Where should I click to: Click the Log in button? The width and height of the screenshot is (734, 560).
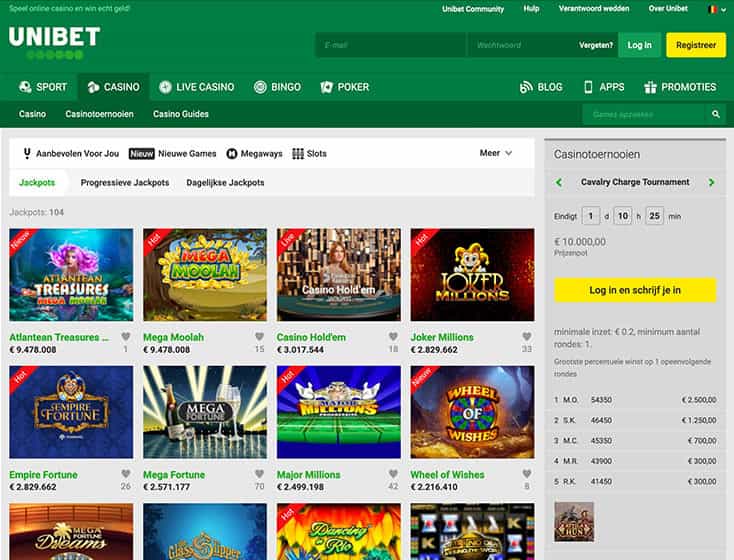tap(639, 45)
